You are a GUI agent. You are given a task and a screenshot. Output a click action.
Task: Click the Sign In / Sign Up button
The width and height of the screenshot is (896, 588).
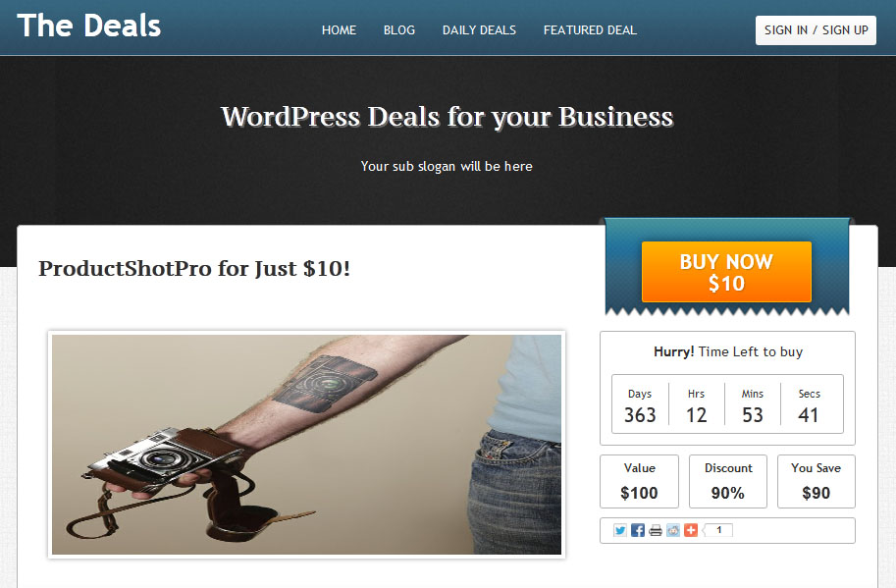[x=816, y=30]
